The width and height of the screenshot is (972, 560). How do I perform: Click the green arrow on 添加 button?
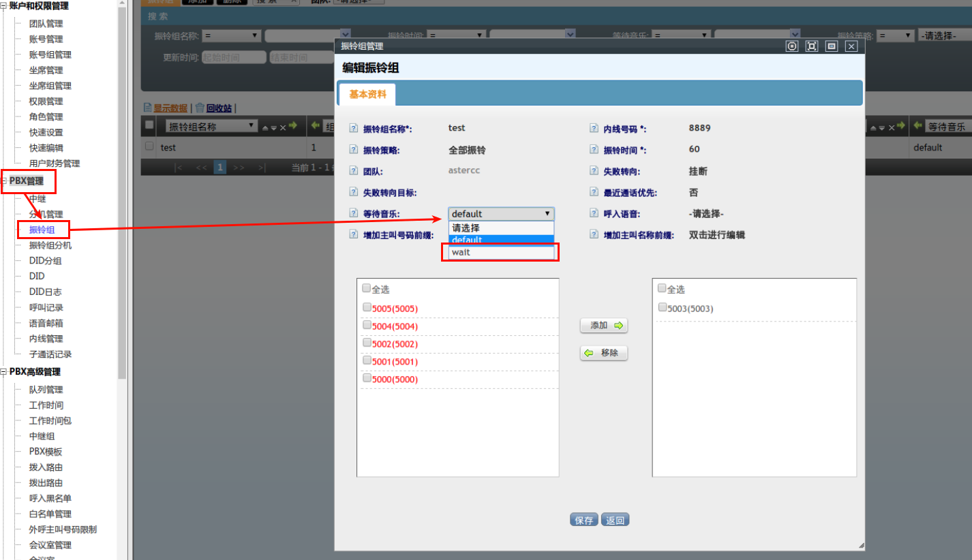point(618,326)
